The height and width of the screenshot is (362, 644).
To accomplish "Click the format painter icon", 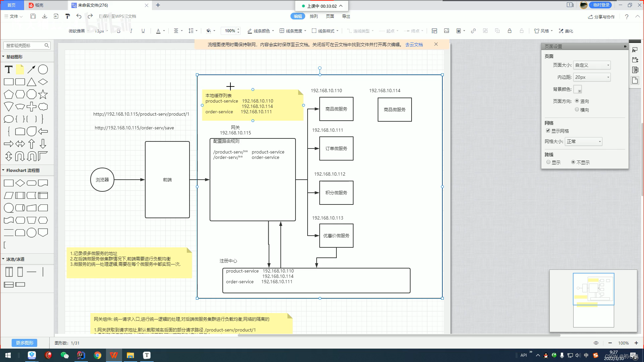I will (67, 16).
